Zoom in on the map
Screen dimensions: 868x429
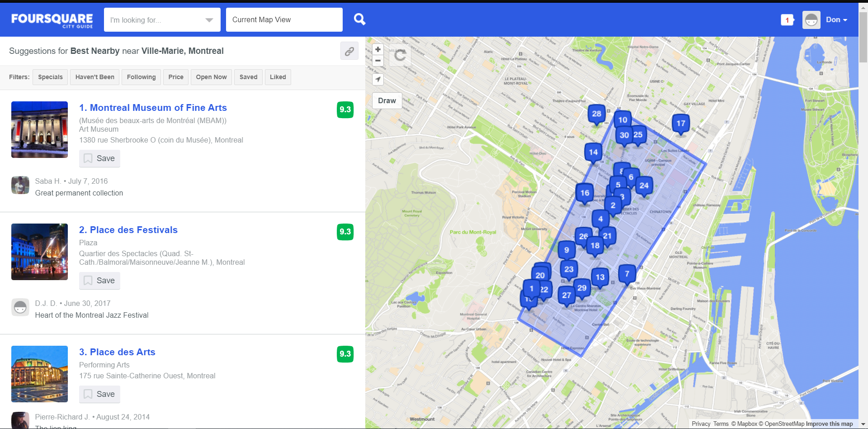click(378, 49)
